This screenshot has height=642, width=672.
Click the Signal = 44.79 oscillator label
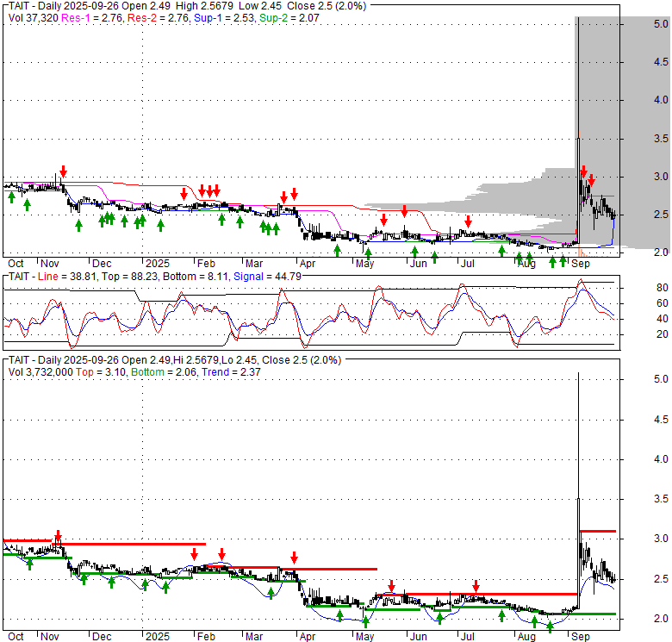[267, 277]
